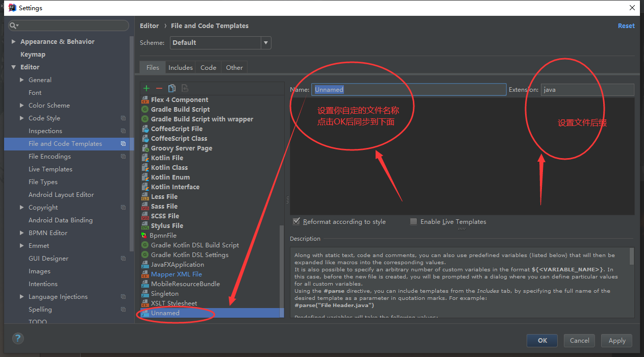Click the Apply button

pyautogui.click(x=617, y=341)
